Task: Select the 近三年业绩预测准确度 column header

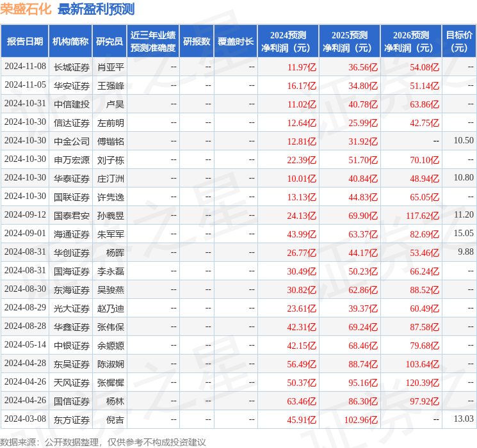Action: [153, 42]
